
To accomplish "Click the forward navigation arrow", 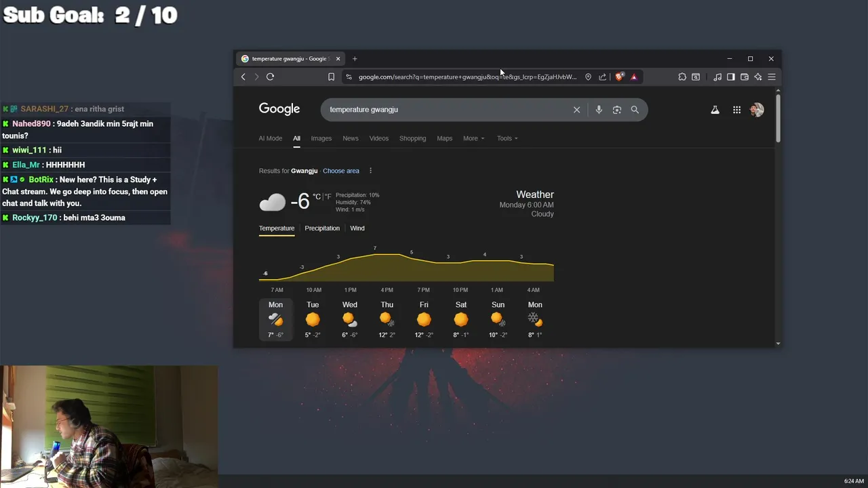I will tap(256, 77).
